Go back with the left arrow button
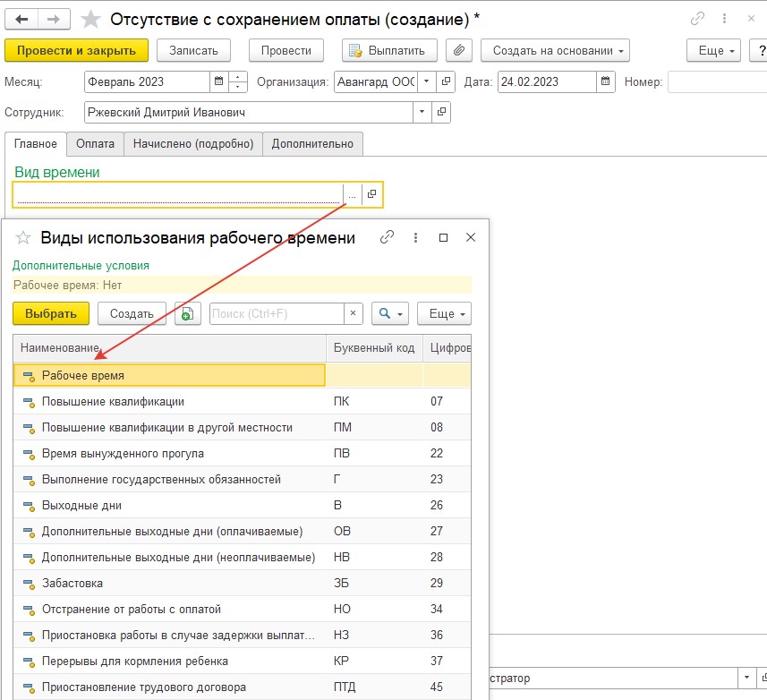This screenshot has height=700, width=767. (21, 20)
